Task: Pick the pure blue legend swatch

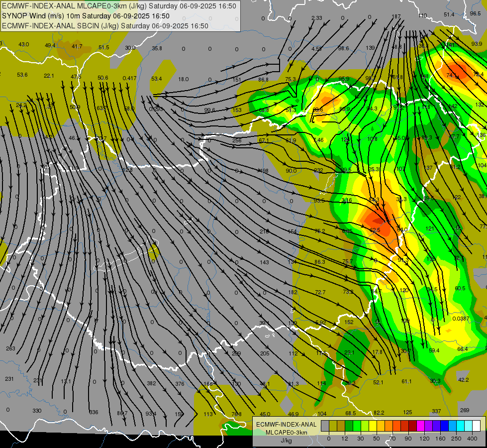Action: pos(444,426)
